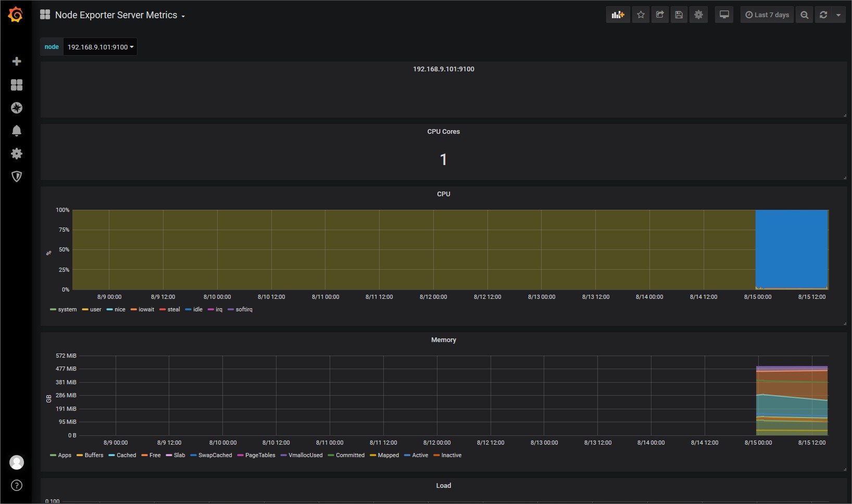Open dashboard settings gear in toolbar
The image size is (852, 504).
click(699, 15)
